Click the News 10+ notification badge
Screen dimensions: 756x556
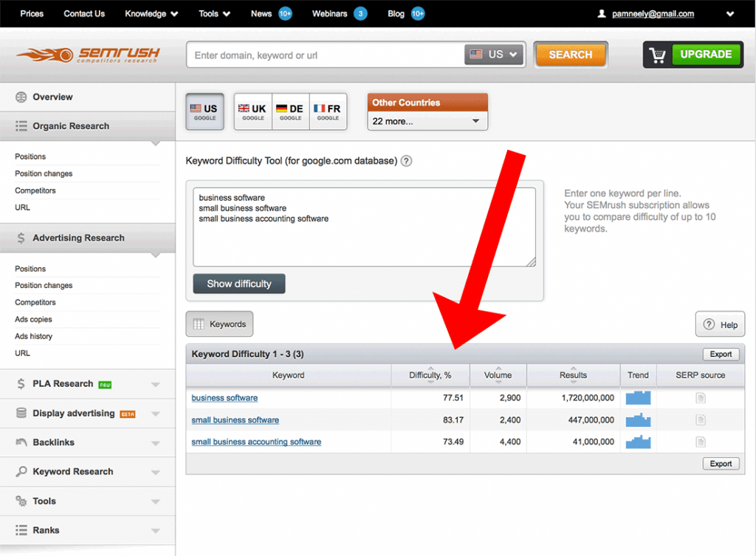click(x=286, y=13)
